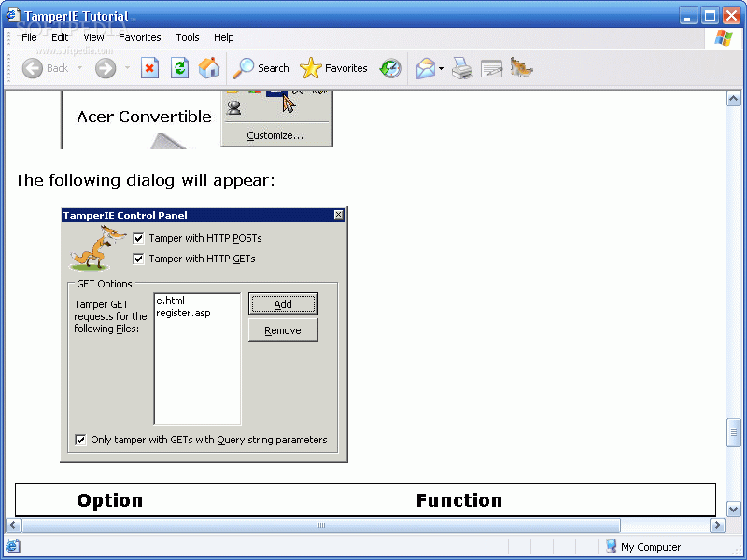
Task: Click fox image in TamperIE Control Panel
Action: (98, 248)
